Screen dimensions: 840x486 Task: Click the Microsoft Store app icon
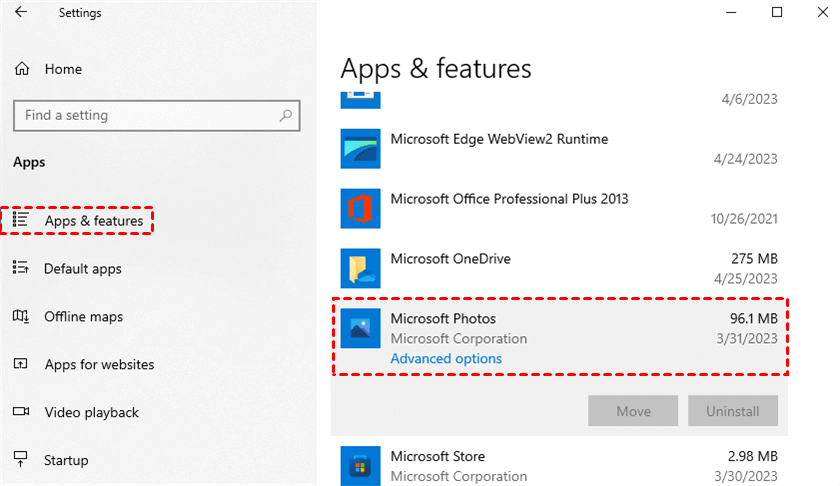coord(361,466)
